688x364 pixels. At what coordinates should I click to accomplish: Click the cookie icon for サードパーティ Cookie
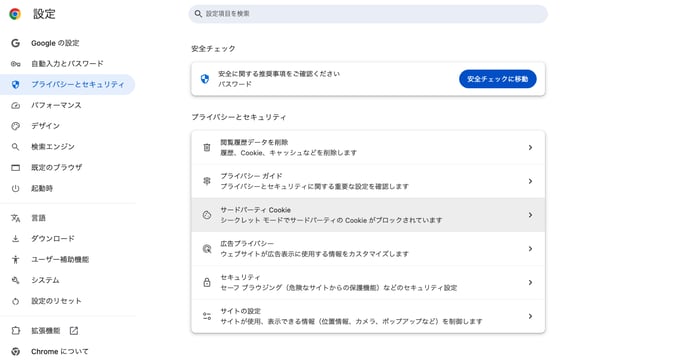coord(207,215)
